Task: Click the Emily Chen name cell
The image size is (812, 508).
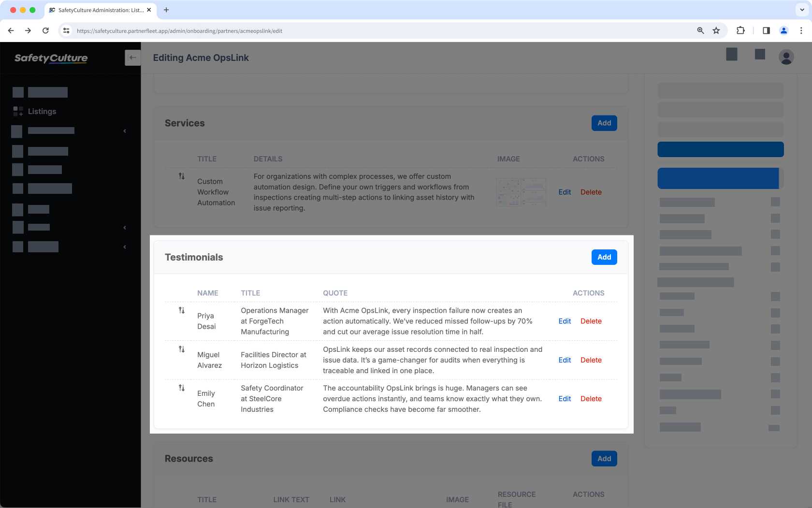Action: pyautogui.click(x=206, y=399)
